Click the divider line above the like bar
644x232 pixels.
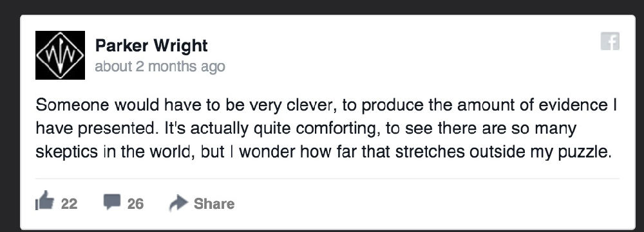point(327,179)
